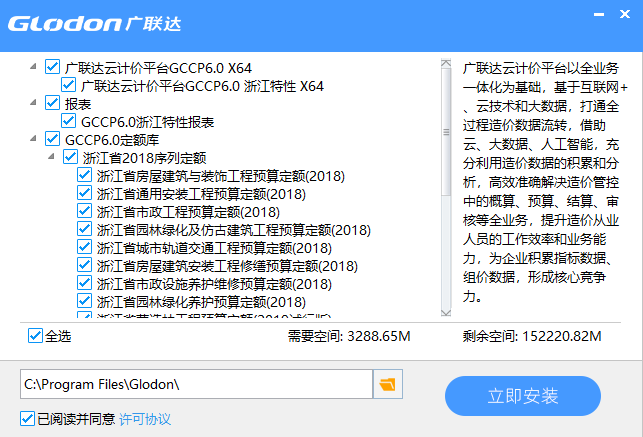
Task: Toggle checkbox for 浙江省通用安装工程预算定额(2018)
Action: (x=85, y=194)
